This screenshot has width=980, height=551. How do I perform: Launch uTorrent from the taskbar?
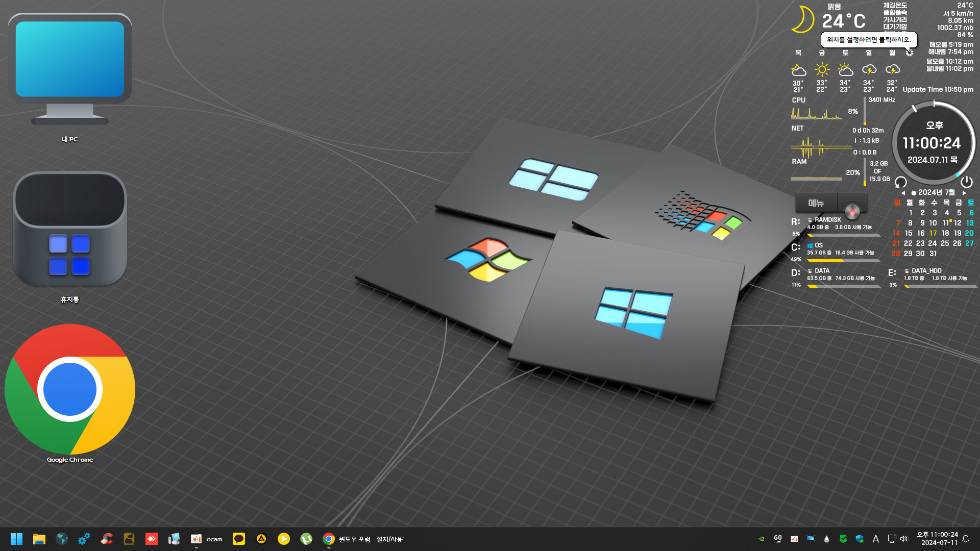click(306, 539)
